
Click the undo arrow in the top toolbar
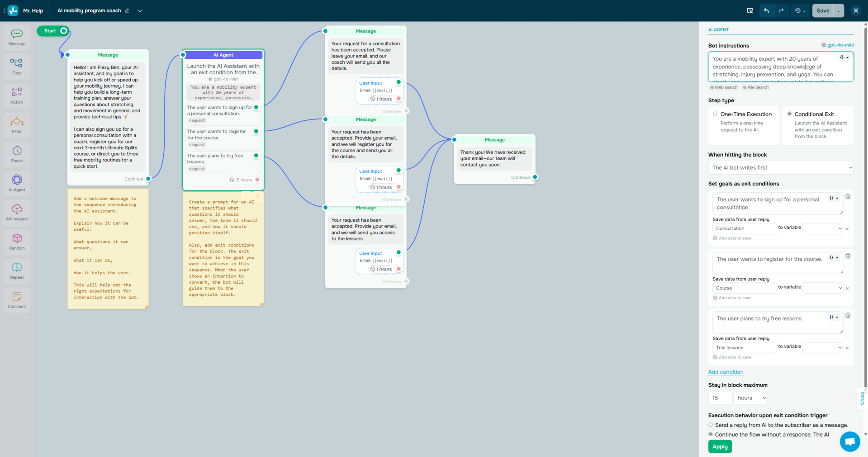pos(766,10)
